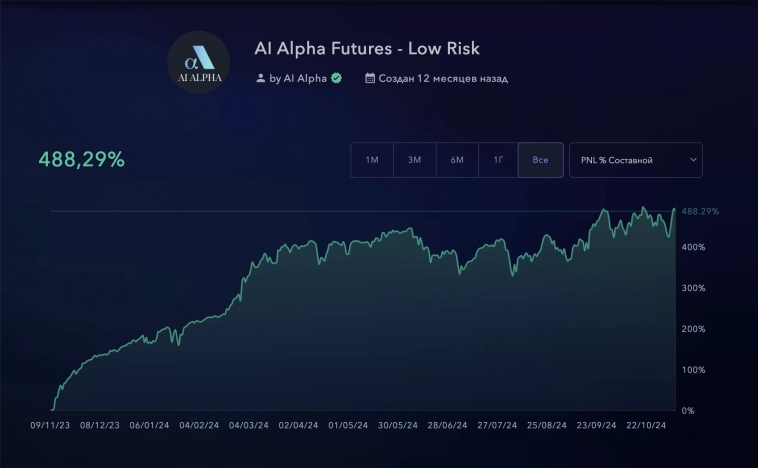Click the "Создан 12 месяцев назад" text
Viewport: 758px width, 468px height.
click(x=442, y=78)
